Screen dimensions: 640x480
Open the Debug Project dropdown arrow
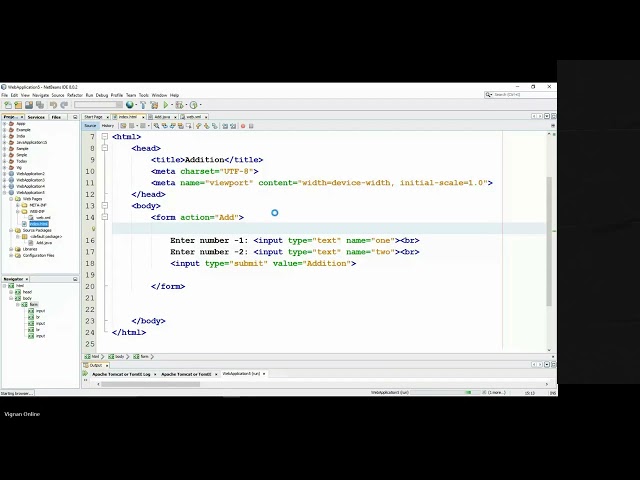(x=187, y=105)
